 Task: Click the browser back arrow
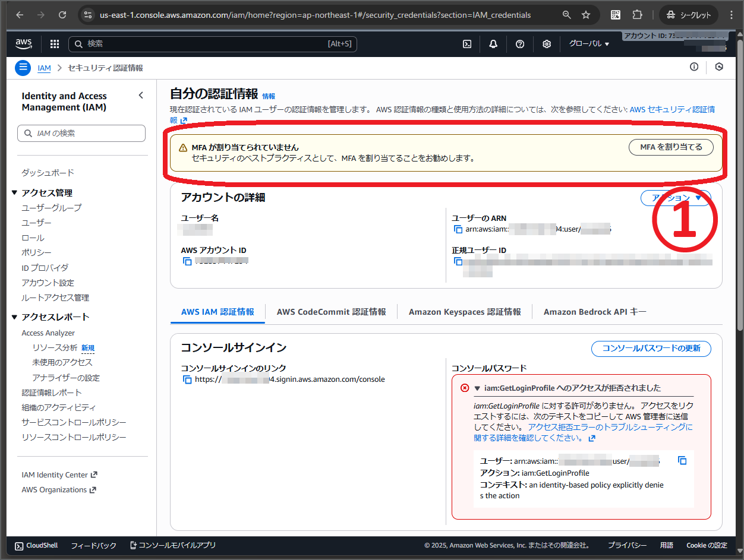click(19, 15)
